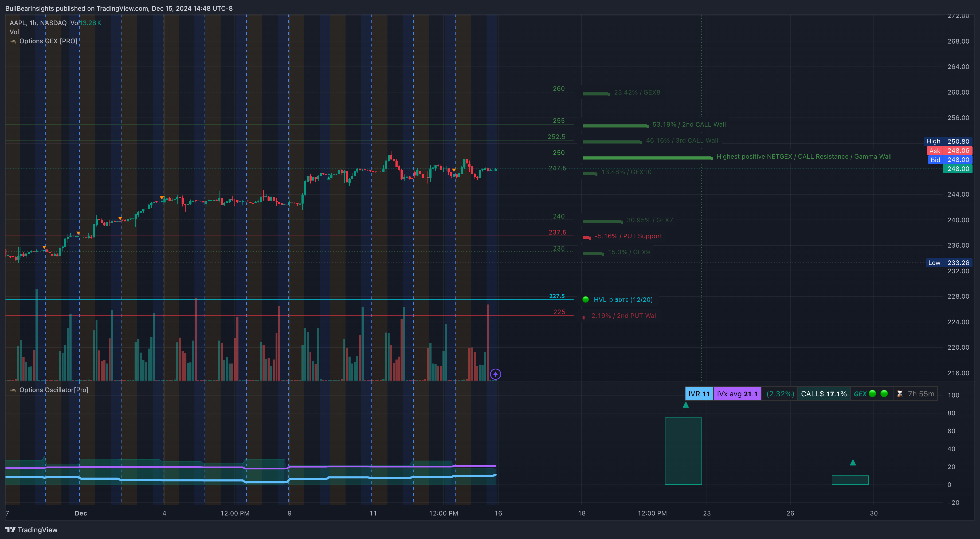980x539 pixels.
Task: Click the 23 date label on the time axis
Action: pyautogui.click(x=707, y=513)
